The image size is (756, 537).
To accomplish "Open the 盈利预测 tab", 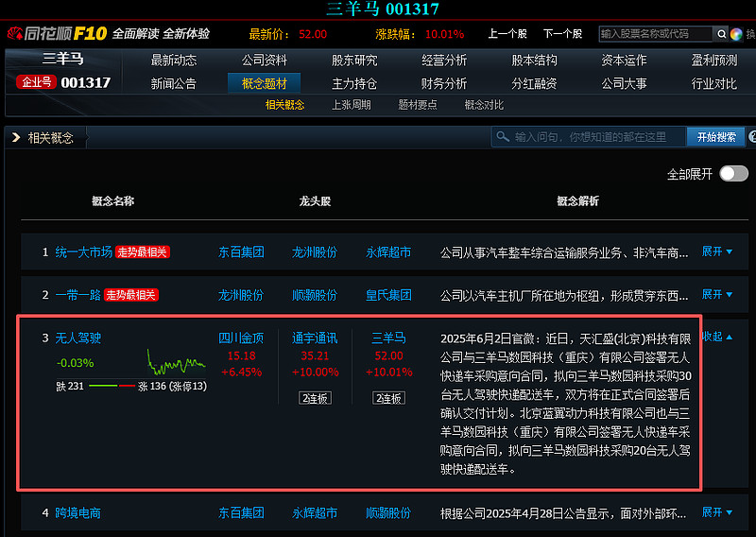I will coord(714,61).
